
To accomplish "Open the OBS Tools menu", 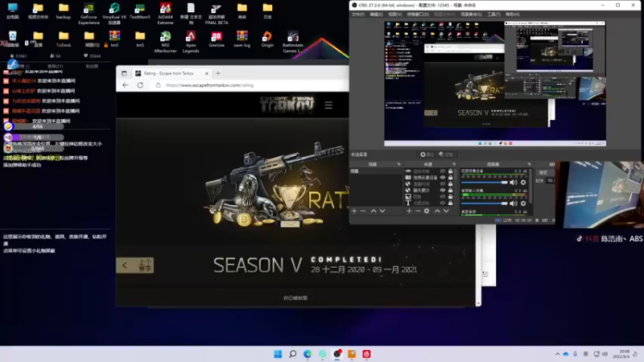I will tap(493, 14).
